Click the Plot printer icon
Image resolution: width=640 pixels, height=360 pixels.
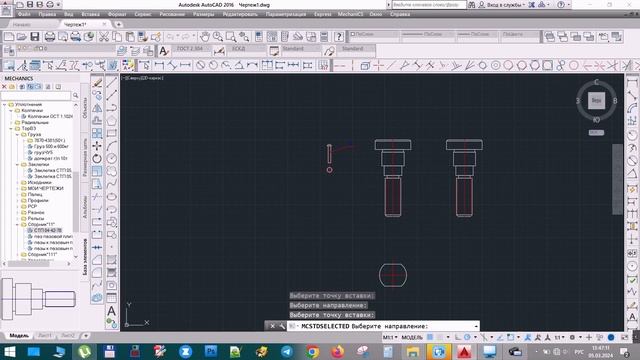(49, 37)
